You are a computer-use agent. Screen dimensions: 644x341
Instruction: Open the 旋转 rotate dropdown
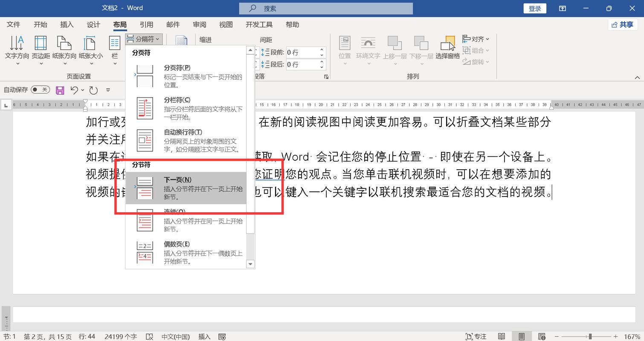(476, 62)
